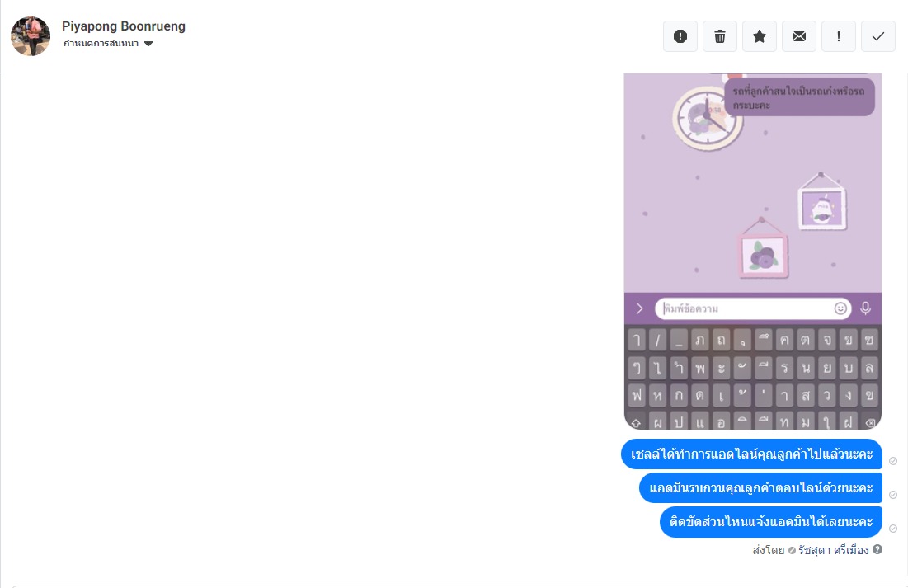Open the กำหนดการสนทนา assignment label
This screenshot has width=908, height=588.
tap(101, 44)
